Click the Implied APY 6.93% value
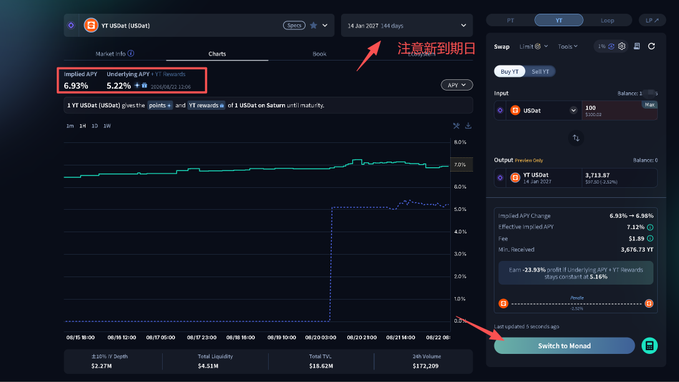Viewport: 679px width, 382px height. [76, 86]
